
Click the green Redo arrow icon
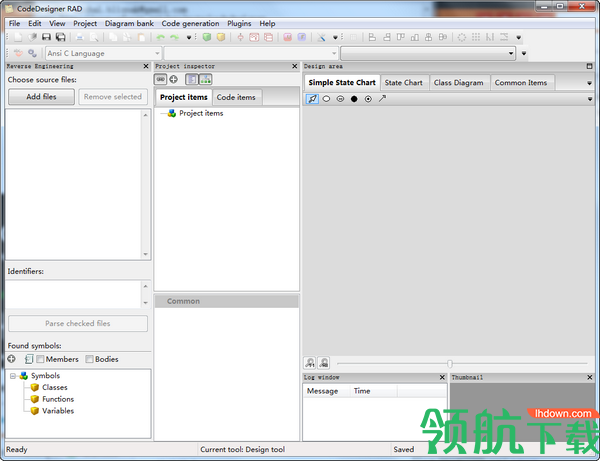(x=174, y=37)
